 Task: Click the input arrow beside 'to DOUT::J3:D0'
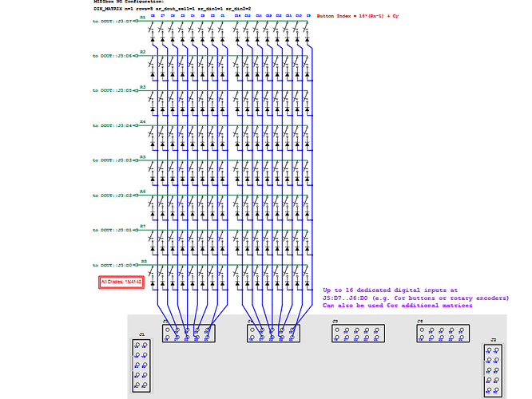pos(136,265)
